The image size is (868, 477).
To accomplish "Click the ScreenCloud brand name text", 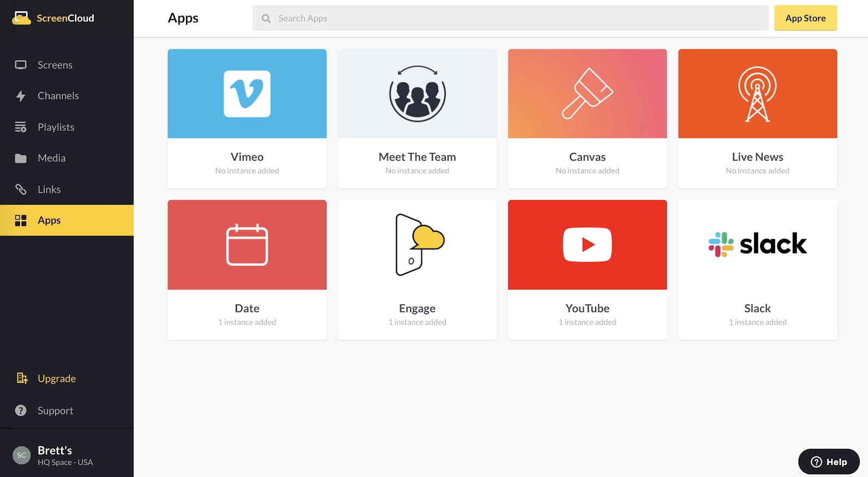I will point(66,18).
